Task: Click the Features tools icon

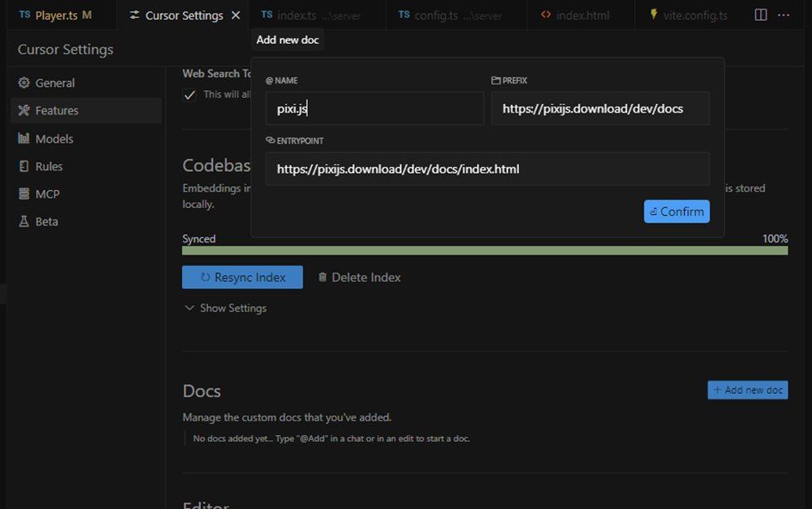Action: tap(24, 110)
